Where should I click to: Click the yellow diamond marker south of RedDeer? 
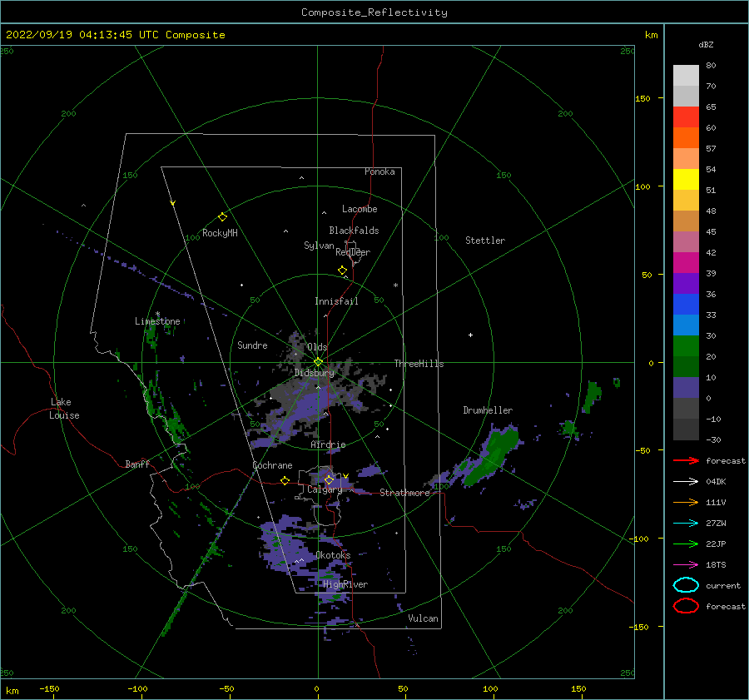point(342,270)
